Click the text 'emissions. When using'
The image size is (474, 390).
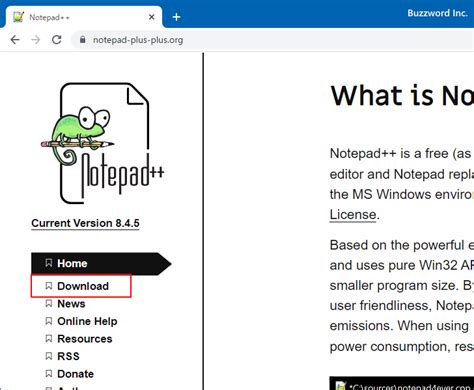(399, 326)
